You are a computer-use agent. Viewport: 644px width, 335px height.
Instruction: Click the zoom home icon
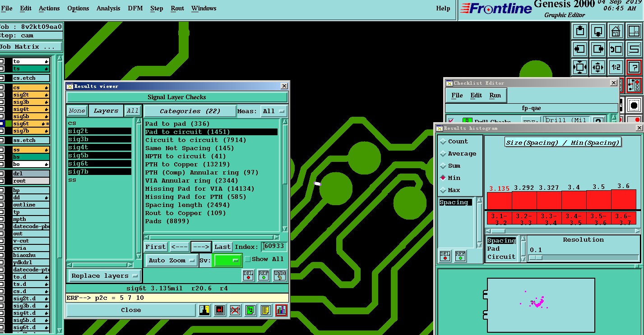tap(616, 32)
